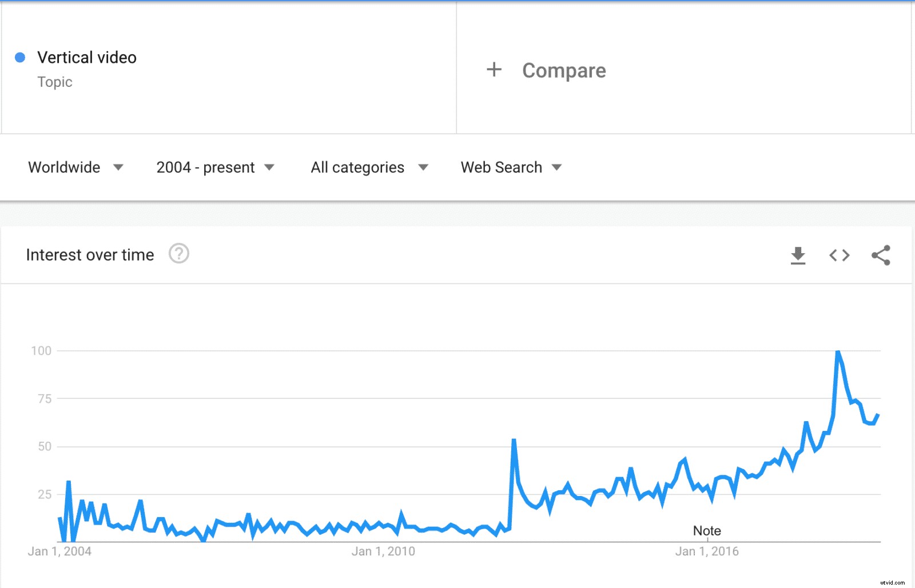Open the Web Search type dropdown
915x588 pixels.
(511, 167)
